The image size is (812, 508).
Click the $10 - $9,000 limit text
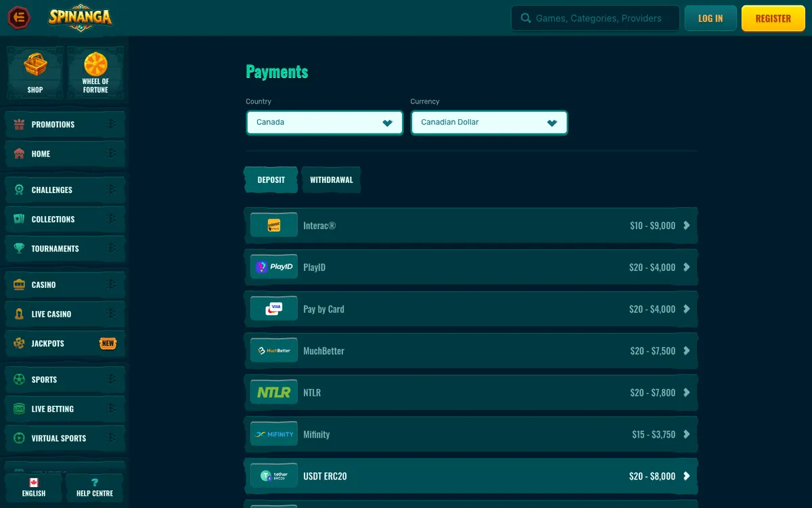coord(652,226)
